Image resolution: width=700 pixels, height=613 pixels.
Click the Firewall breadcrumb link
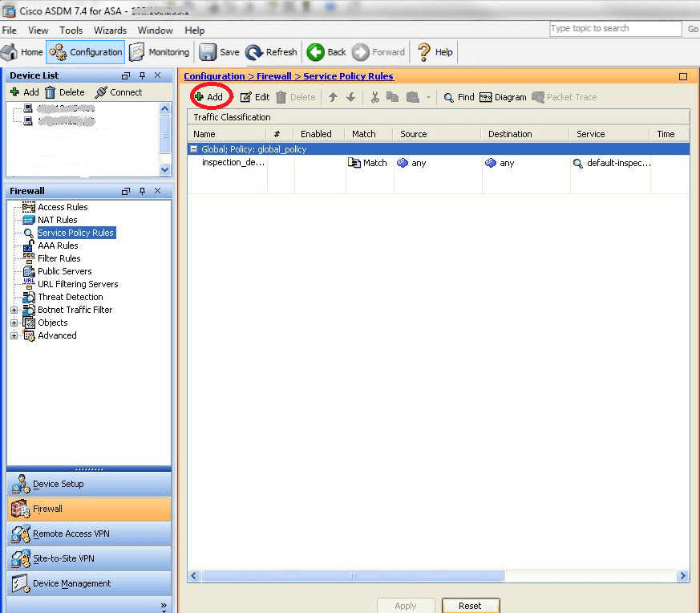pyautogui.click(x=274, y=76)
